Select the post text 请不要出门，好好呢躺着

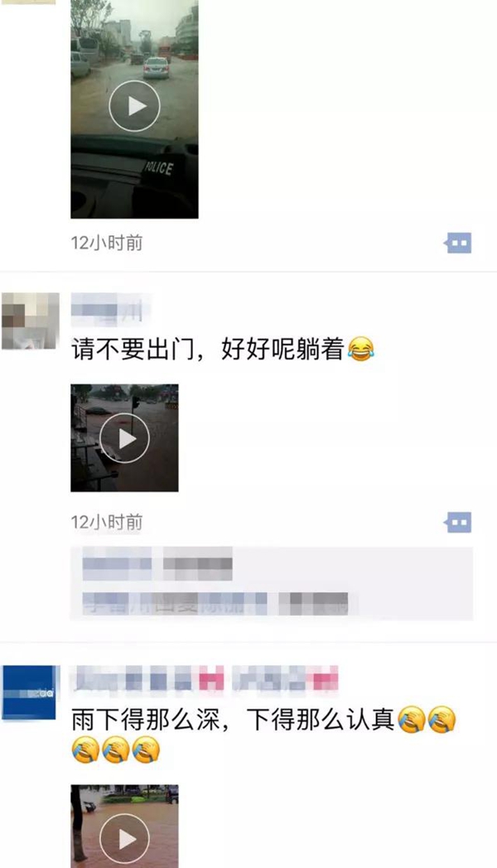pos(208,350)
